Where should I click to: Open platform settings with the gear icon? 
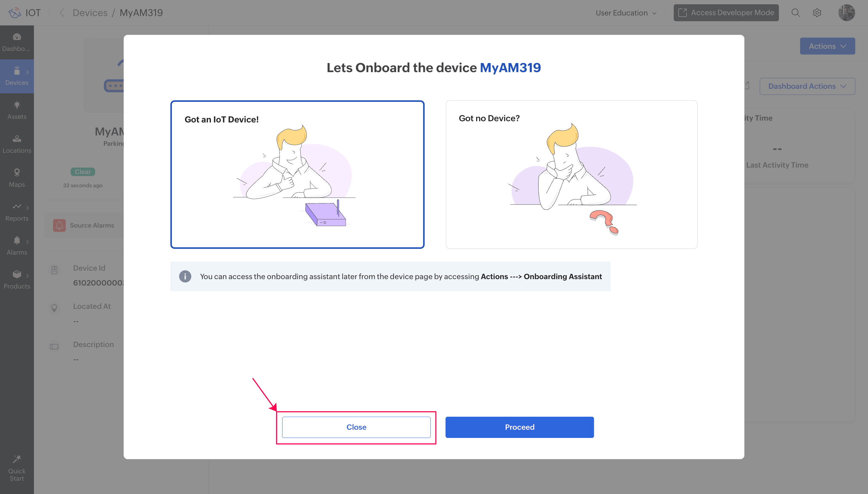point(817,12)
